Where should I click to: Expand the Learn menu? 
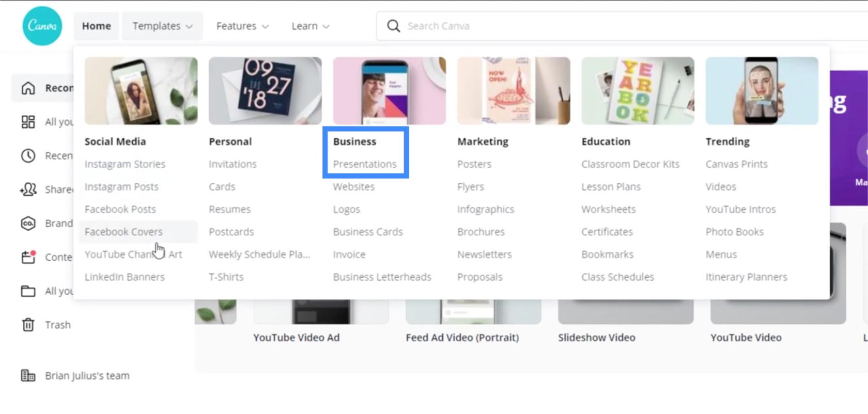(x=310, y=26)
